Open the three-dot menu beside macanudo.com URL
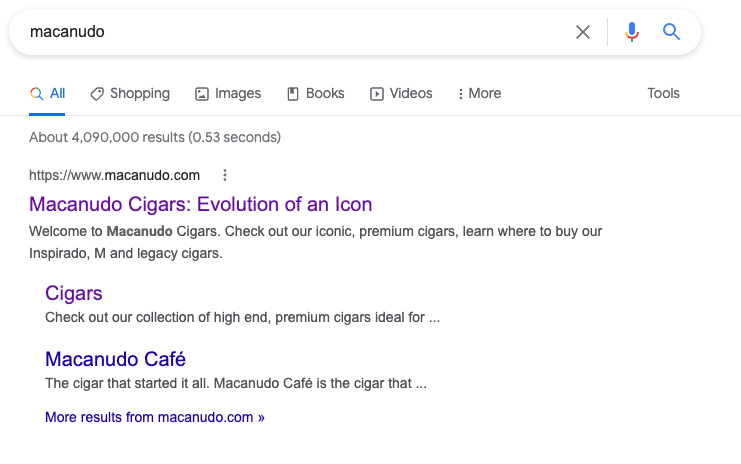 click(x=225, y=175)
